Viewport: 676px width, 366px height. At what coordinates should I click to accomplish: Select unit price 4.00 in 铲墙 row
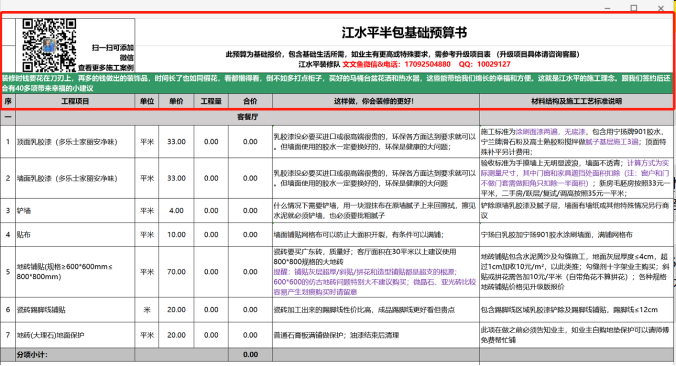pyautogui.click(x=176, y=210)
